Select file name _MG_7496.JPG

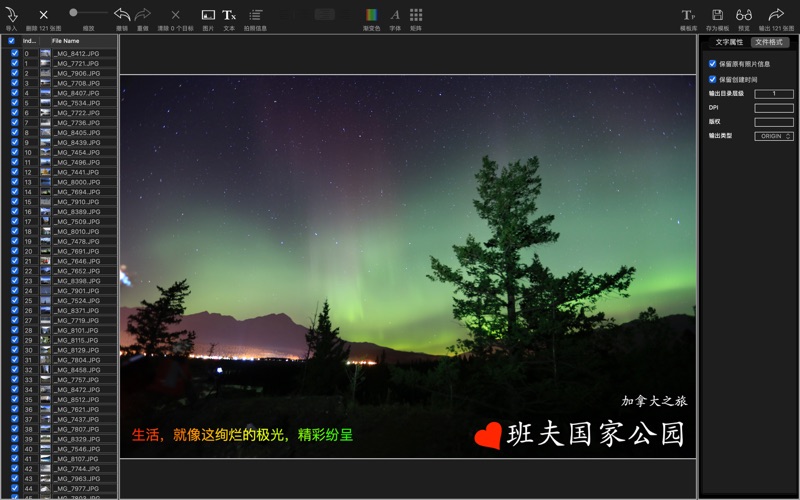click(x=77, y=162)
